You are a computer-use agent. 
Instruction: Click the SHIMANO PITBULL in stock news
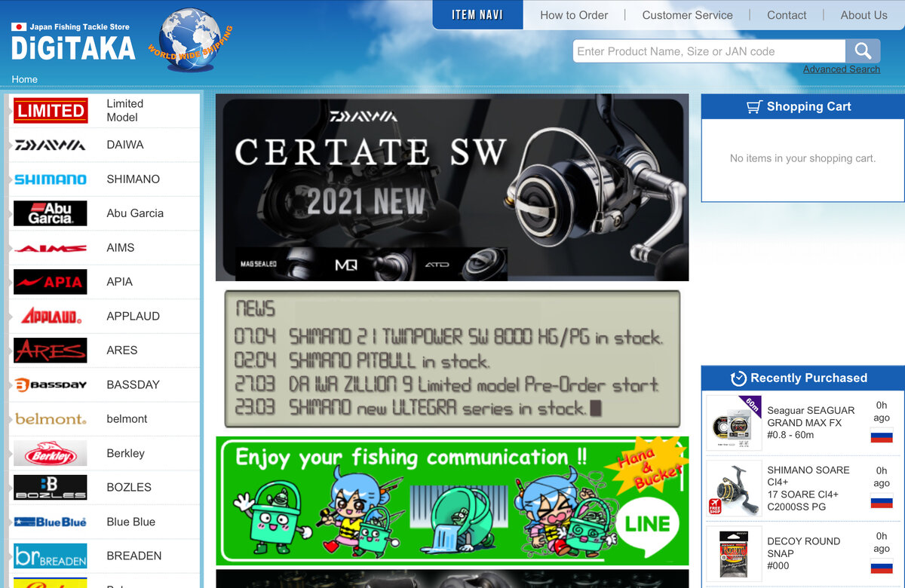[363, 360]
